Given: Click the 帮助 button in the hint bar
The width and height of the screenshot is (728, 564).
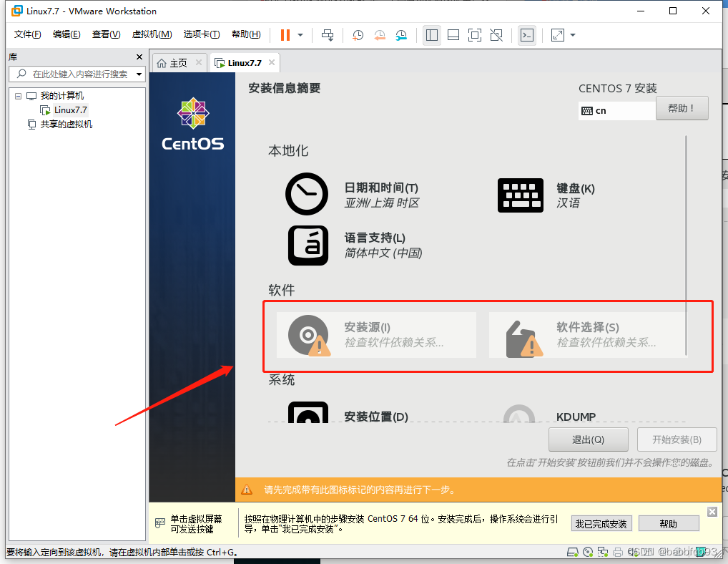Looking at the screenshot, I should pos(669,524).
